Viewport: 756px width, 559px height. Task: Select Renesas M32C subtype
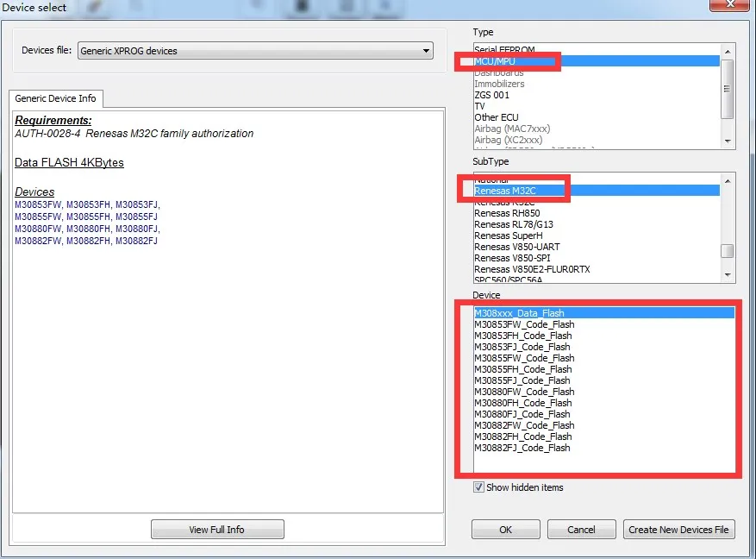597,191
